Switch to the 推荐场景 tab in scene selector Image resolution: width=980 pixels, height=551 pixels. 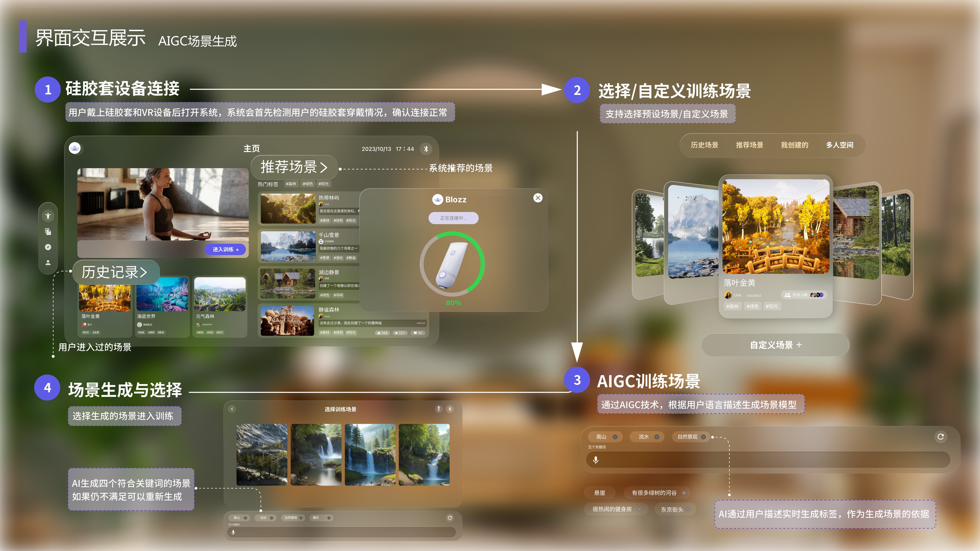pos(749,145)
